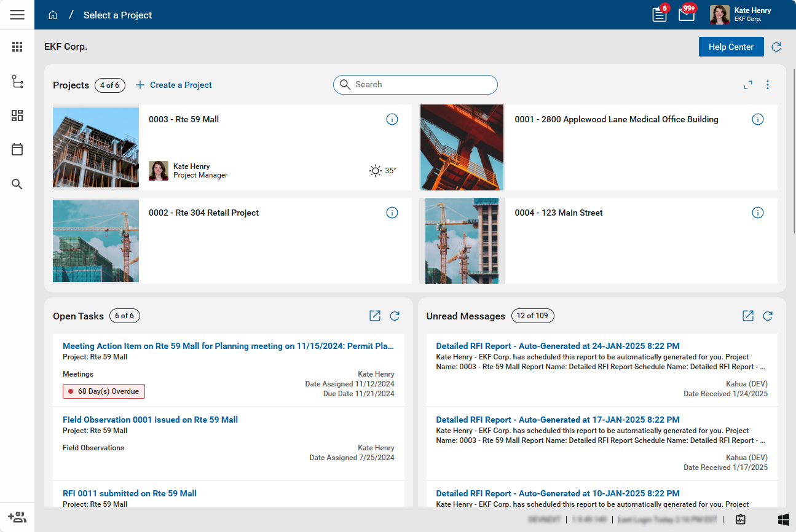The image size is (796, 532).
Task: Open Kate Henry user profile menu
Action: click(741, 15)
